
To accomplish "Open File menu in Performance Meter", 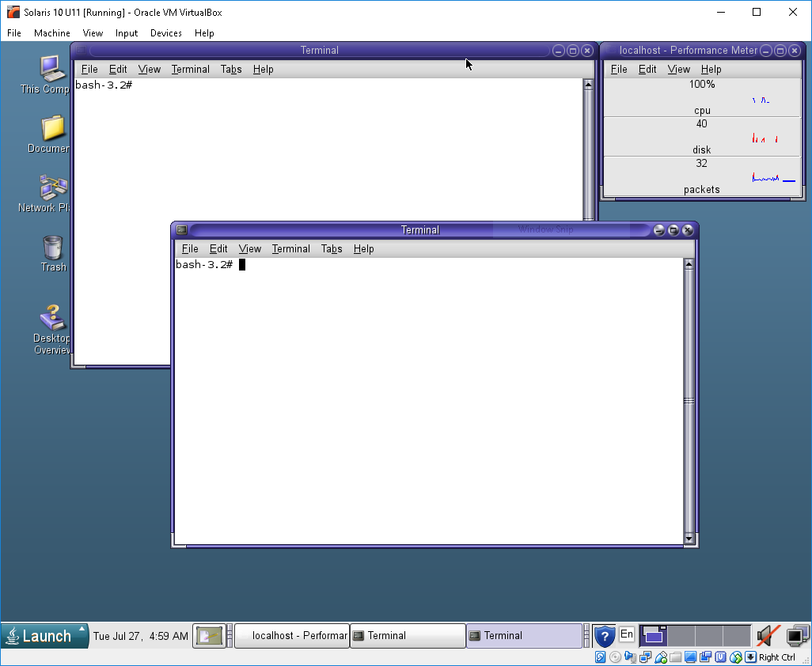I will click(618, 70).
